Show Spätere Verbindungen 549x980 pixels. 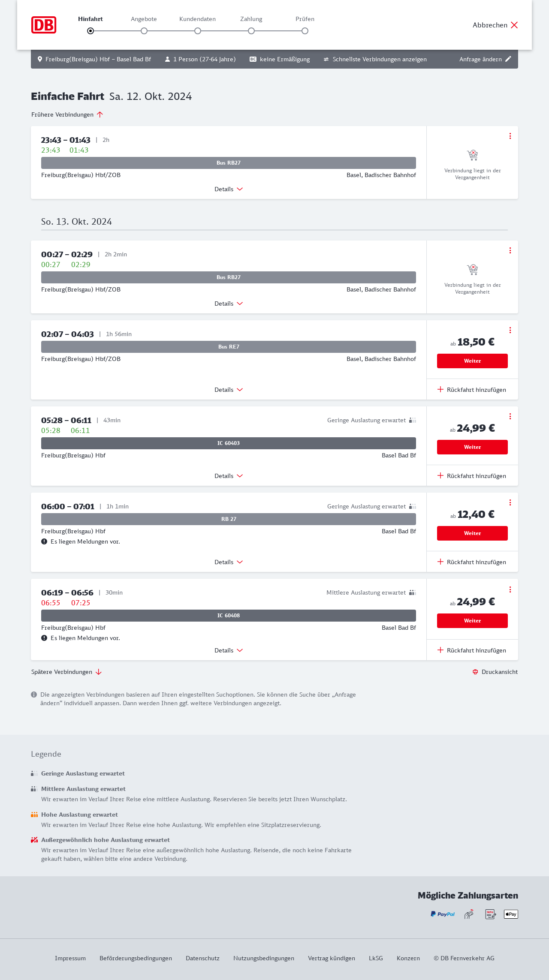(66, 672)
